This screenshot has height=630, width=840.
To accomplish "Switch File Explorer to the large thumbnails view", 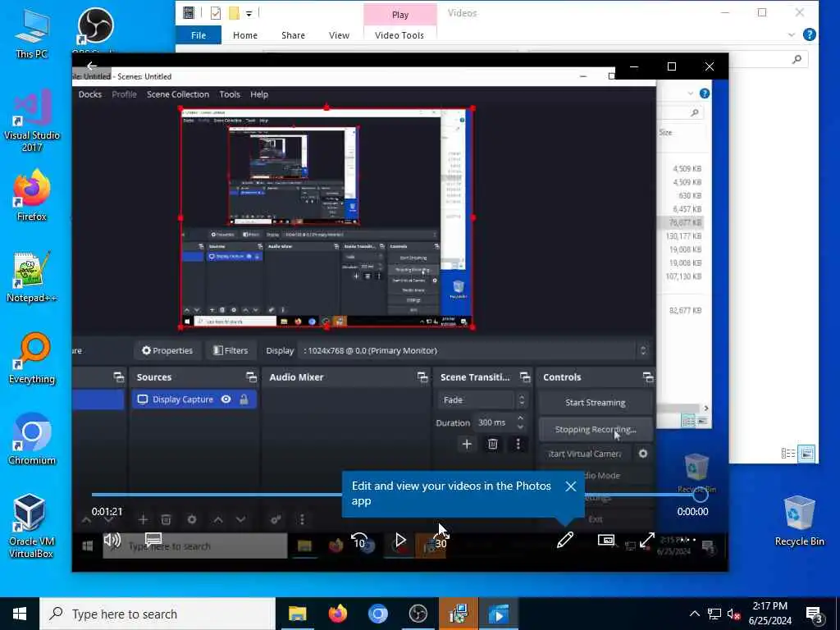I will tap(807, 454).
